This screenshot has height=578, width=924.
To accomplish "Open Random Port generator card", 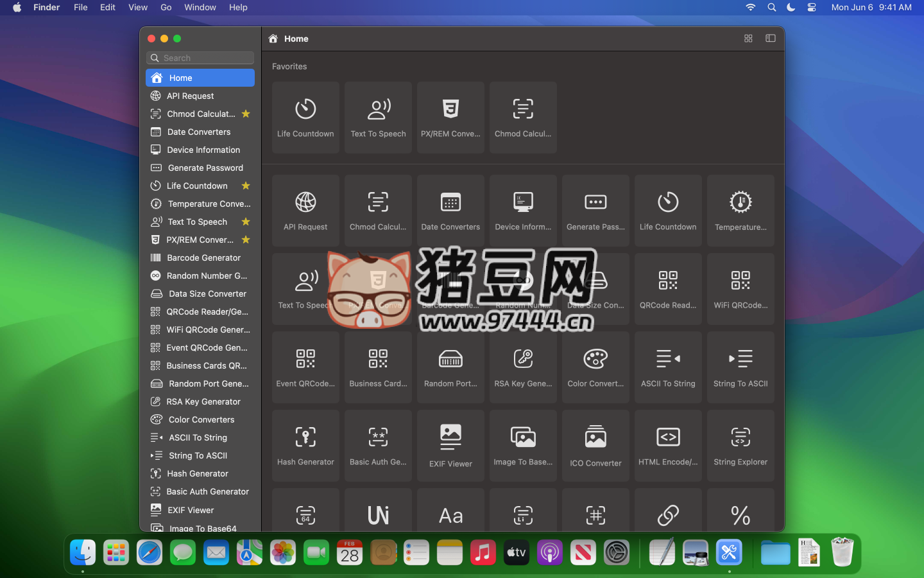I will [450, 367].
